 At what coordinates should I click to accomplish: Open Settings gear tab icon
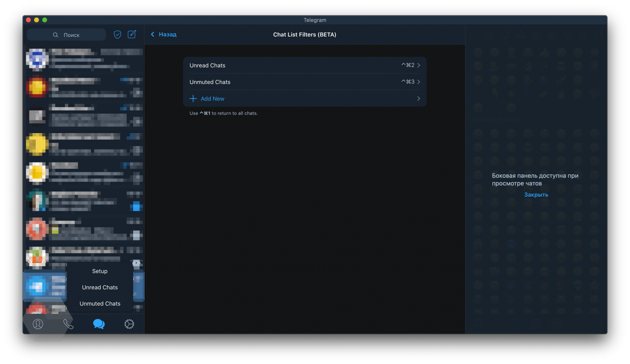[129, 324]
